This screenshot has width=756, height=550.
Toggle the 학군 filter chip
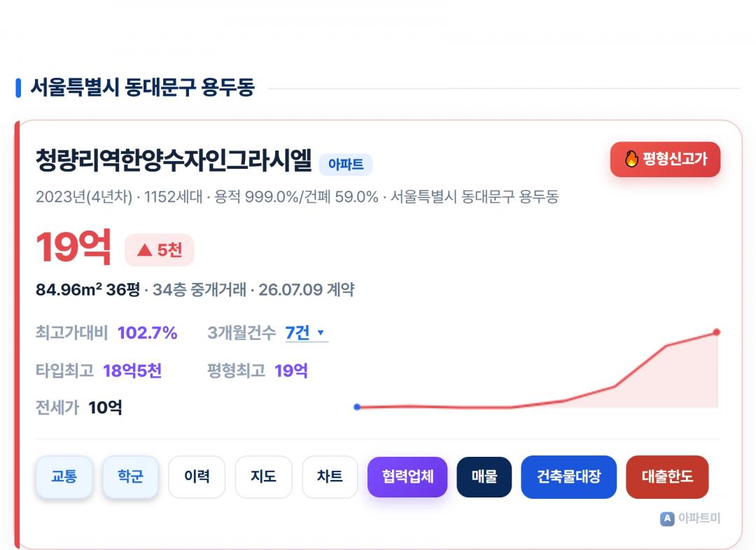click(x=131, y=476)
